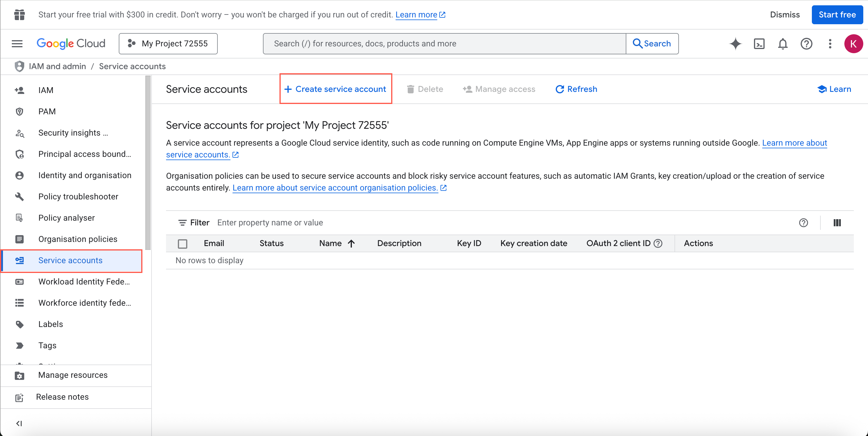The width and height of the screenshot is (868, 436).
Task: Open the hamburger navigation menu
Action: [x=17, y=44]
